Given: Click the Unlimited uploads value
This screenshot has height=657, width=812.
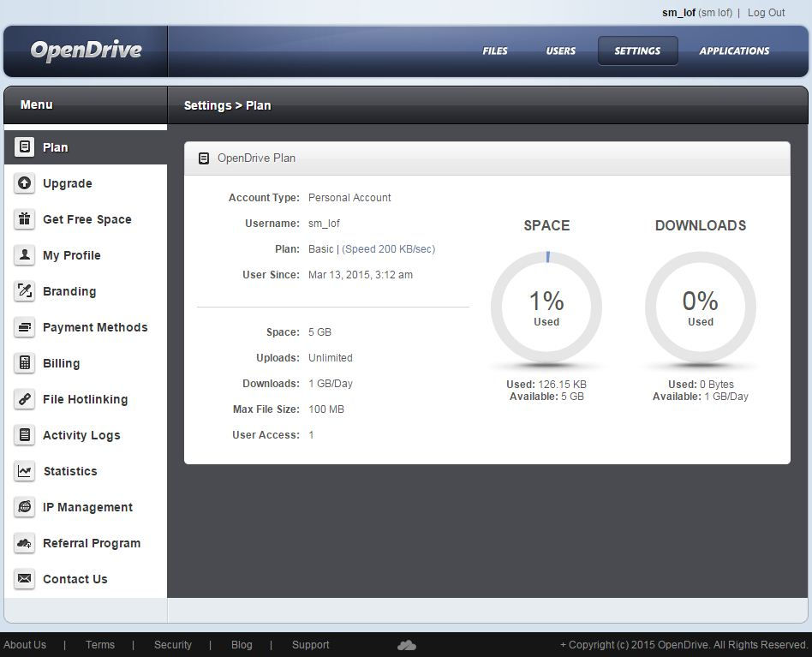Looking at the screenshot, I should point(331,358).
